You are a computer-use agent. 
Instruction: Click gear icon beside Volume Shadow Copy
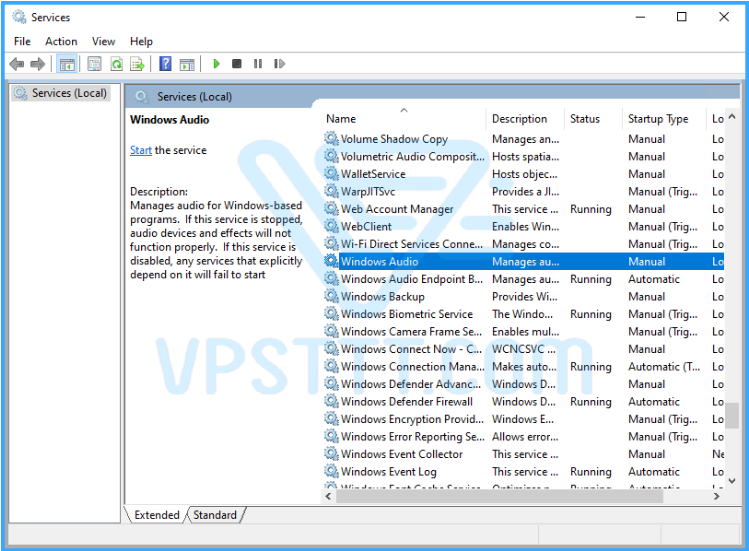click(x=331, y=139)
